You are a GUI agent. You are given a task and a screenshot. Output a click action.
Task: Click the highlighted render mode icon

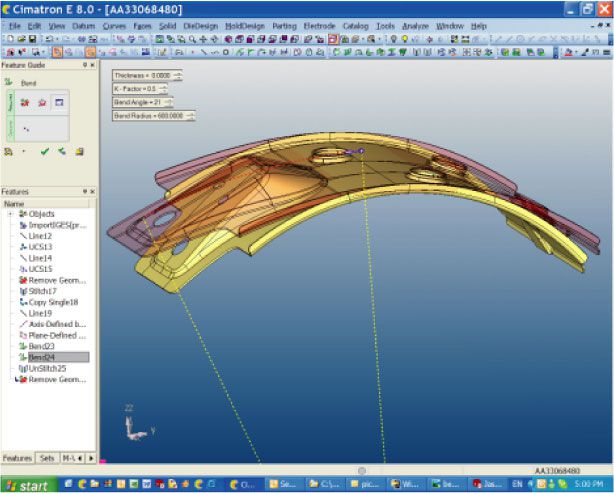[333, 39]
